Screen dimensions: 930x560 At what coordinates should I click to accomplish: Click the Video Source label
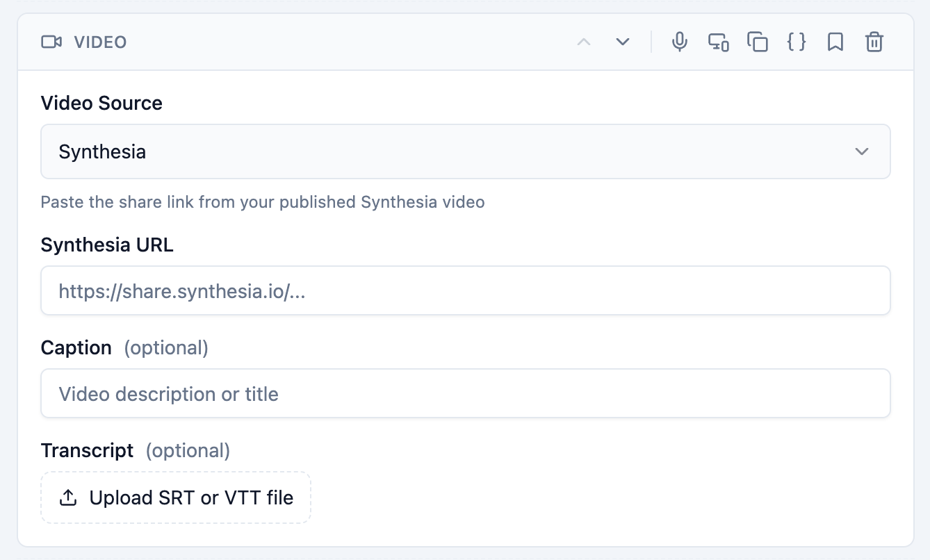point(101,103)
